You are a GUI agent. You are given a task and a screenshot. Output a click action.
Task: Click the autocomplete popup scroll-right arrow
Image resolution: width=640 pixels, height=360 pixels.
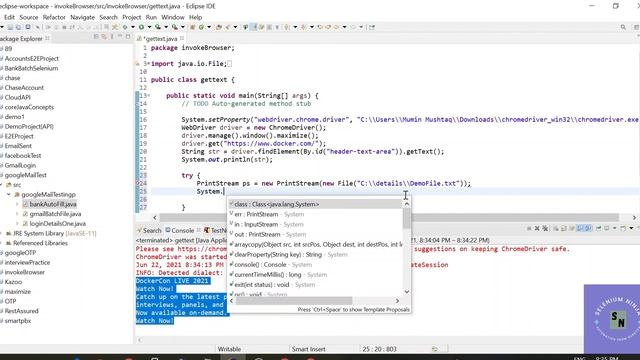[398, 301]
